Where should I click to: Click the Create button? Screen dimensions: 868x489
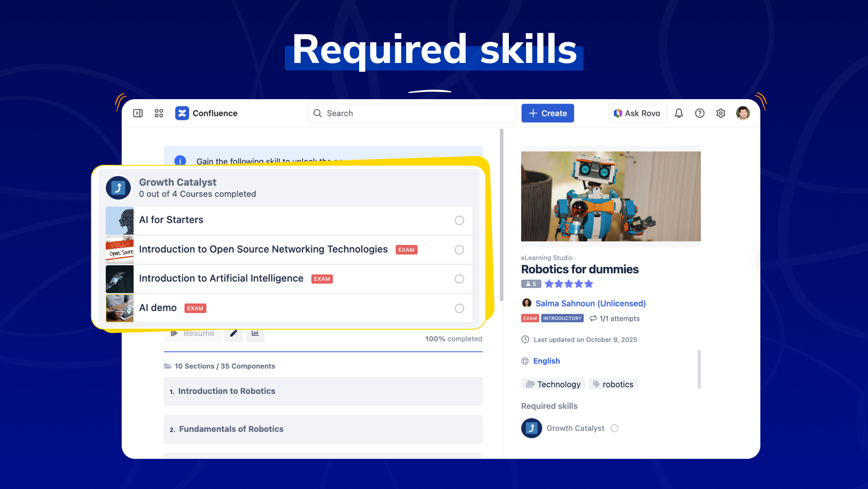[x=547, y=113]
